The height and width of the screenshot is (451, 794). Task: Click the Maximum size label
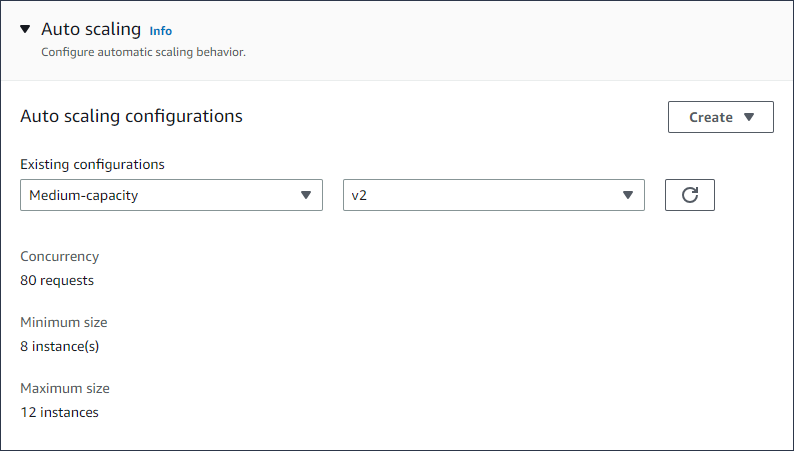pyautogui.click(x=65, y=388)
